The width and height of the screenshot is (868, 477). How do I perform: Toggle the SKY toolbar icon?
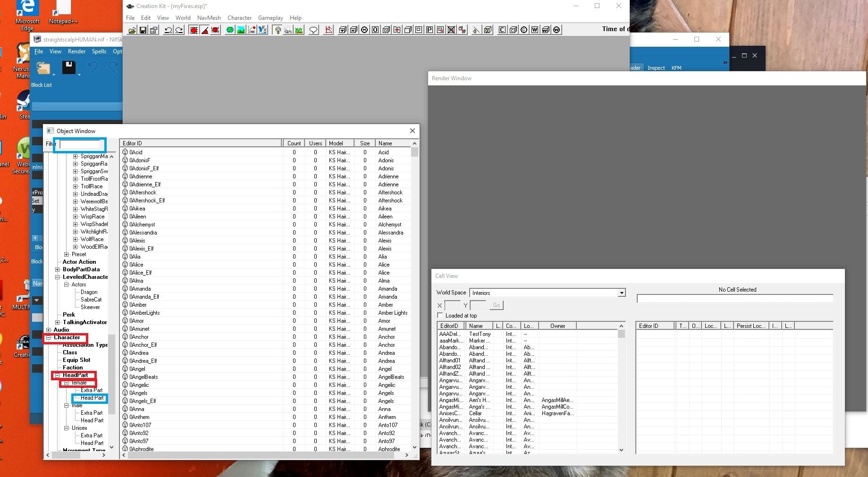(x=288, y=30)
